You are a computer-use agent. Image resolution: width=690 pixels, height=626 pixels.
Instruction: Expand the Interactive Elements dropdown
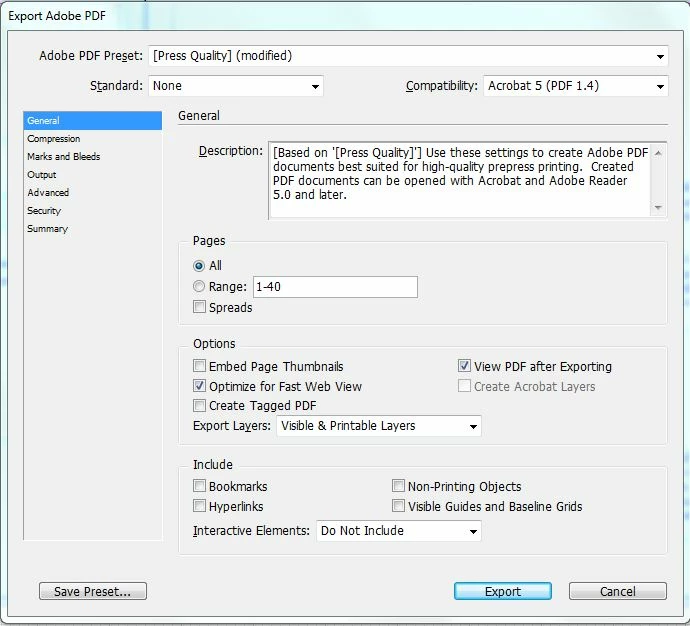coord(399,531)
